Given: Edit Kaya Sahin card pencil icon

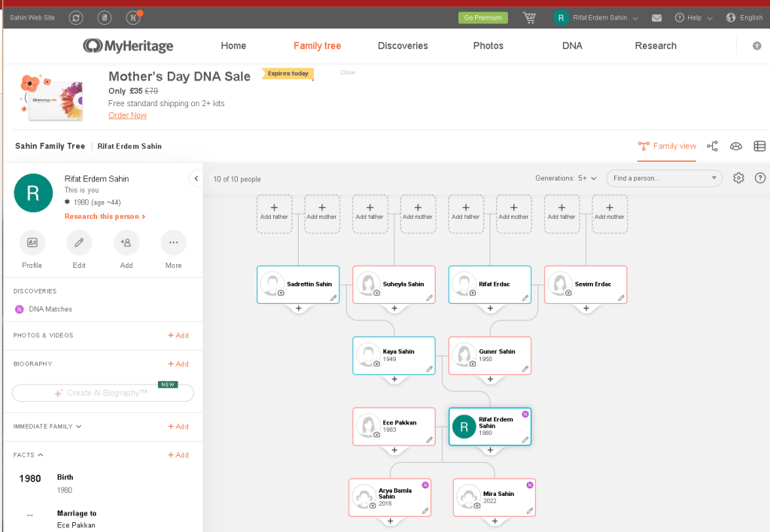Looking at the screenshot, I should tap(429, 369).
